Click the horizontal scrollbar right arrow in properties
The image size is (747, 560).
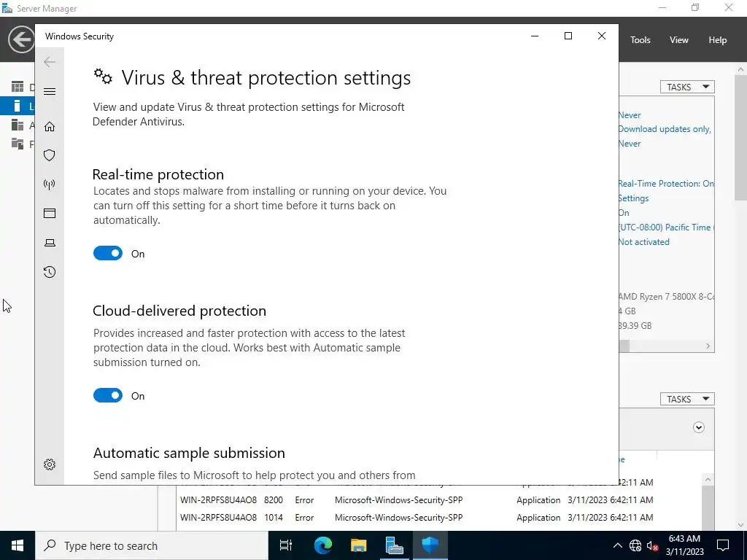click(708, 346)
